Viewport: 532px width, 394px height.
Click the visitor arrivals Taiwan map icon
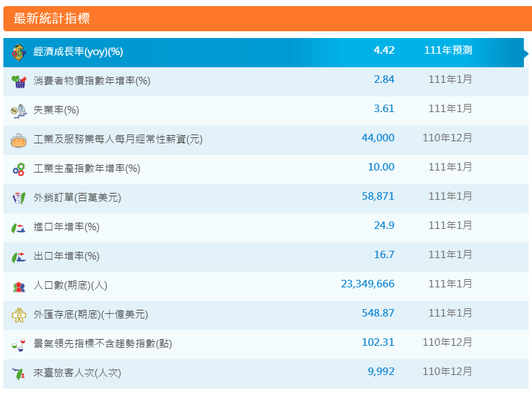[18, 373]
